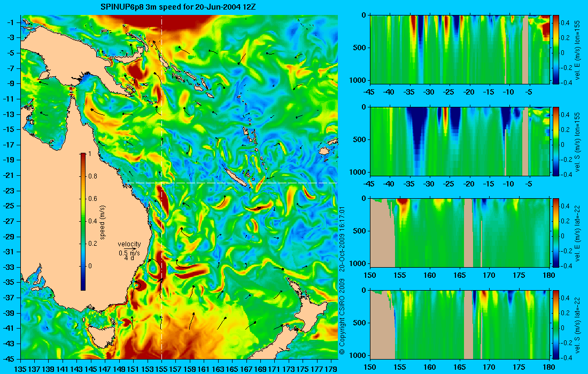This screenshot has width=588, height=374.
Task: Open the vel. E lat=-22 depth section panel
Action: [460, 233]
